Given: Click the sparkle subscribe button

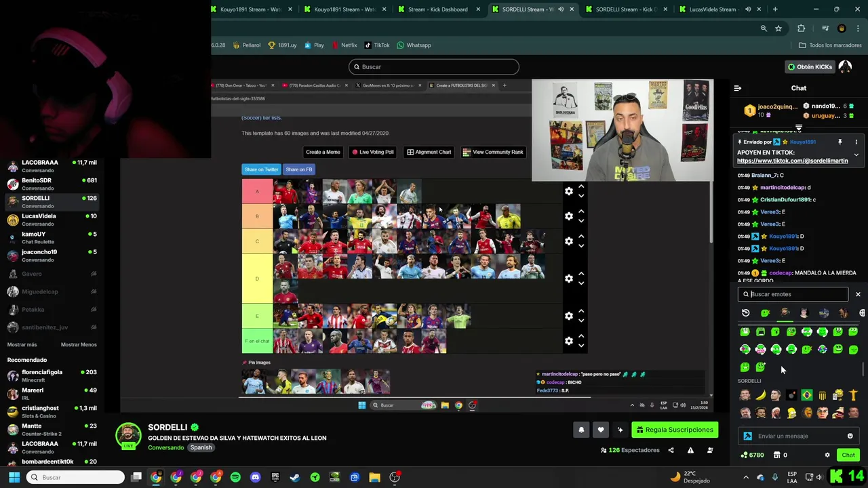Looking at the screenshot, I should [620, 430].
